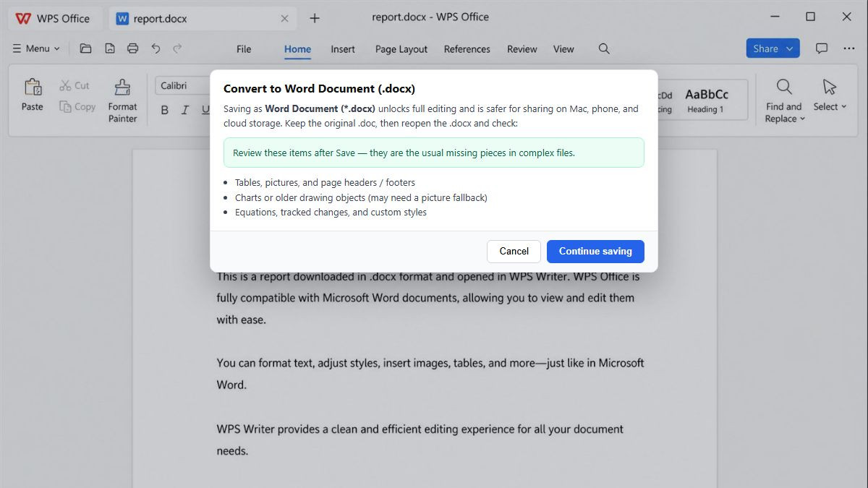Image resolution: width=868 pixels, height=488 pixels.
Task: Close the report.docx tab
Action: [x=284, y=19]
